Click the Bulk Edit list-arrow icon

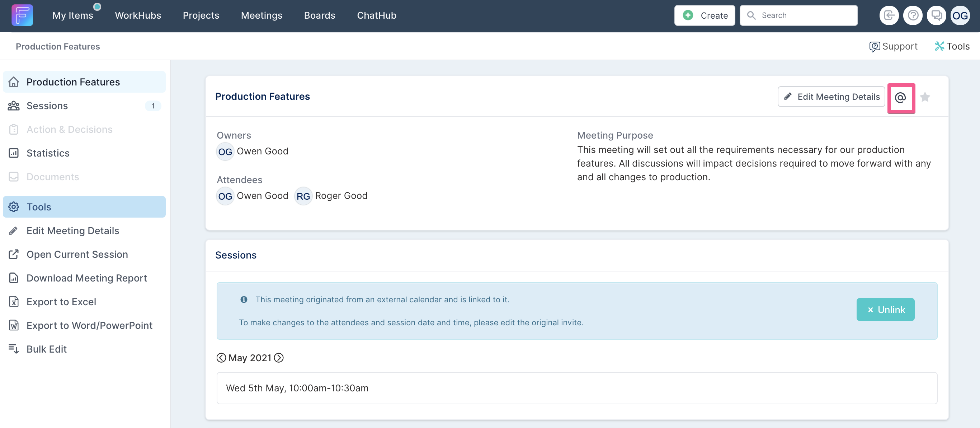(14, 349)
